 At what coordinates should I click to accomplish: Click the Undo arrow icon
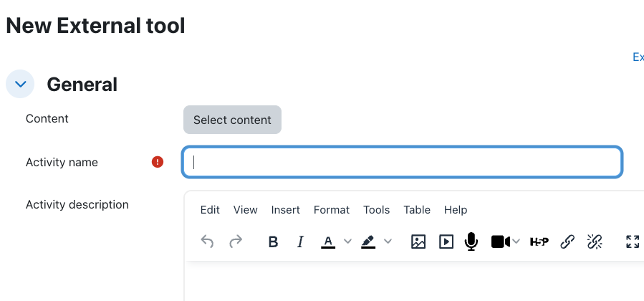[208, 242]
